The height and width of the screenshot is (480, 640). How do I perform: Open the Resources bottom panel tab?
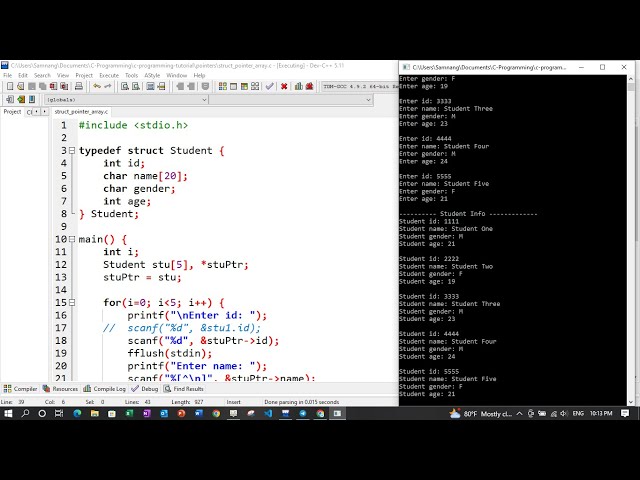click(60, 389)
